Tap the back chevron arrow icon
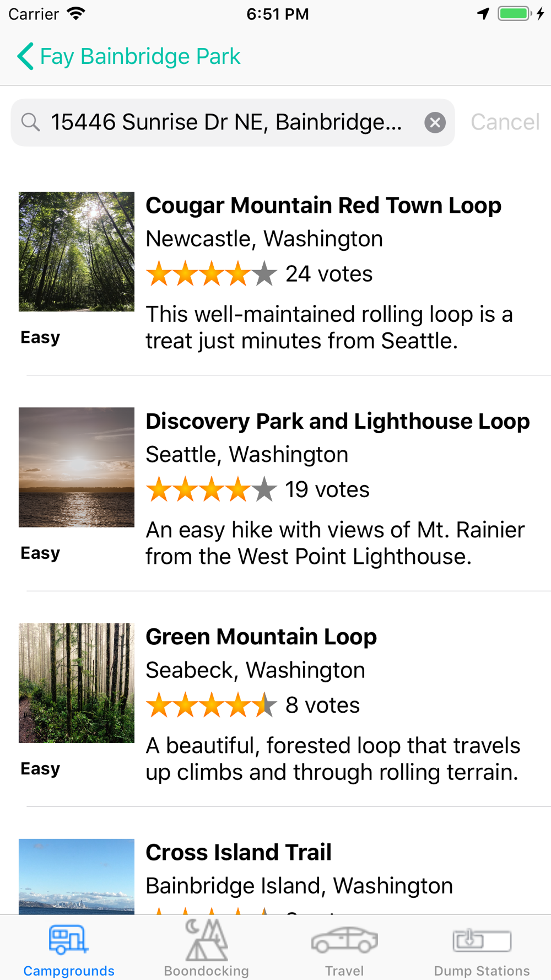Screen dimensions: 551x980 (25, 56)
